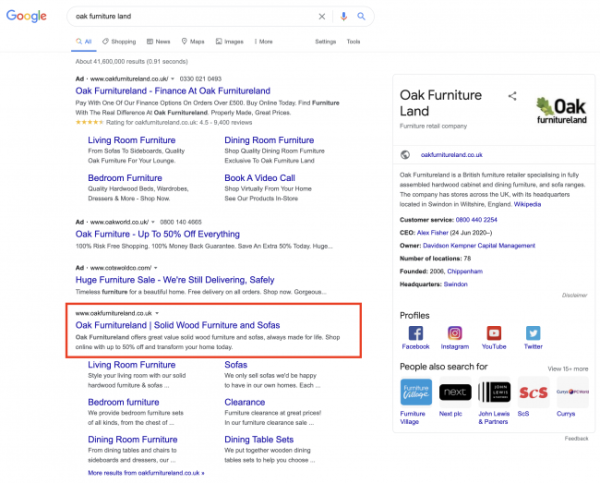Clear the search box with X icon

322,17
